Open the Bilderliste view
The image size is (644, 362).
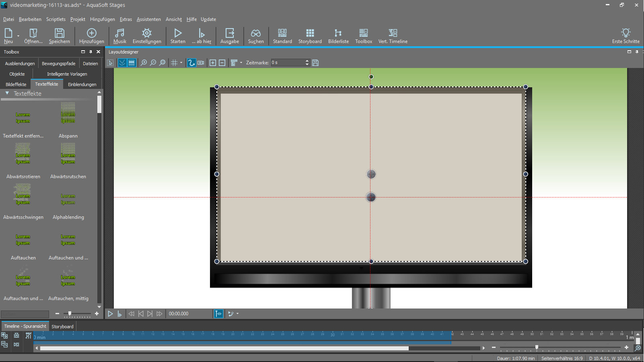pyautogui.click(x=338, y=36)
